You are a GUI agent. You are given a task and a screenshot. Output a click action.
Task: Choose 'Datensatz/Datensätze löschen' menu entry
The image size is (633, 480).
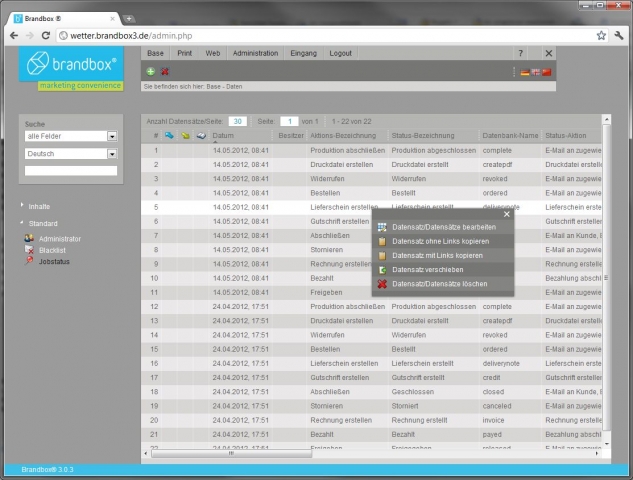click(x=439, y=284)
